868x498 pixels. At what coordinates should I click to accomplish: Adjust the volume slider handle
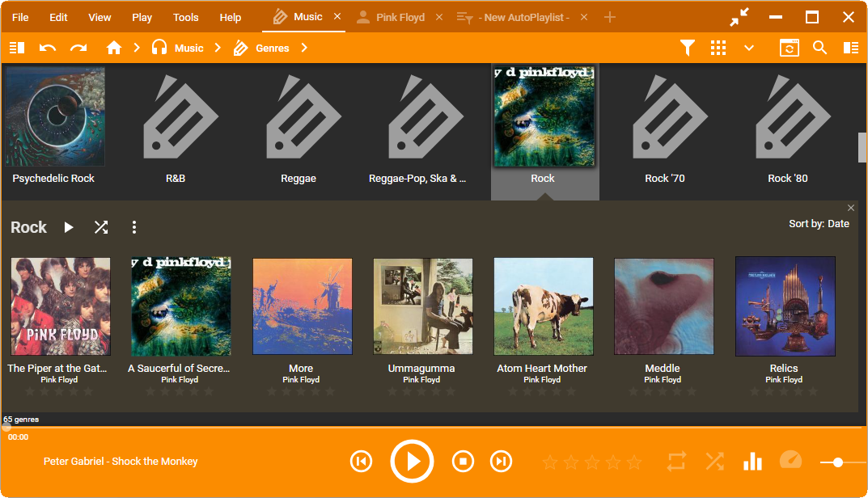click(838, 462)
